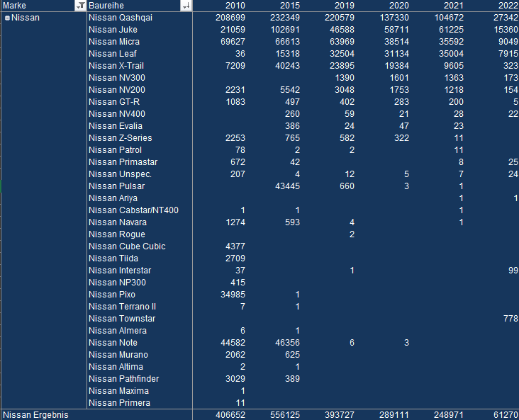Select the Nissan NP300 row label

117,283
